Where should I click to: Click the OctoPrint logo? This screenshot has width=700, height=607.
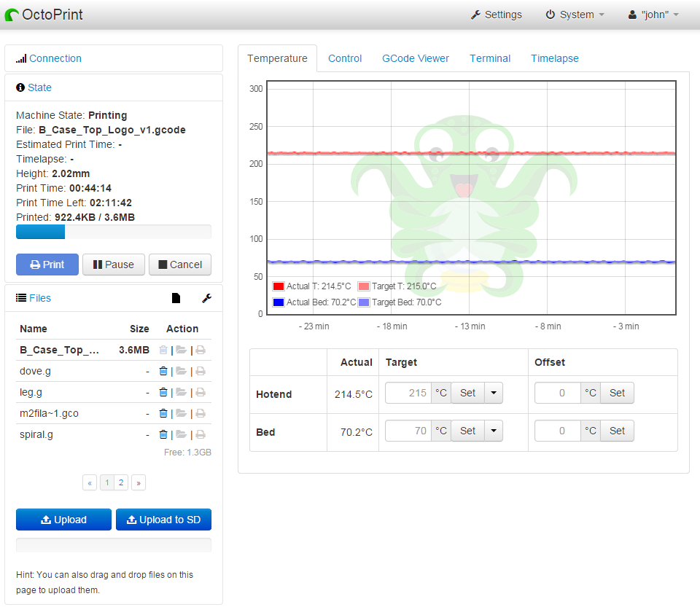44,15
